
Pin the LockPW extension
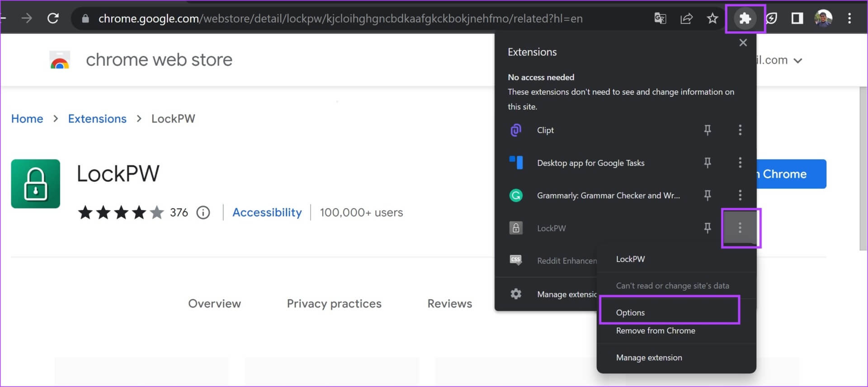coord(708,228)
